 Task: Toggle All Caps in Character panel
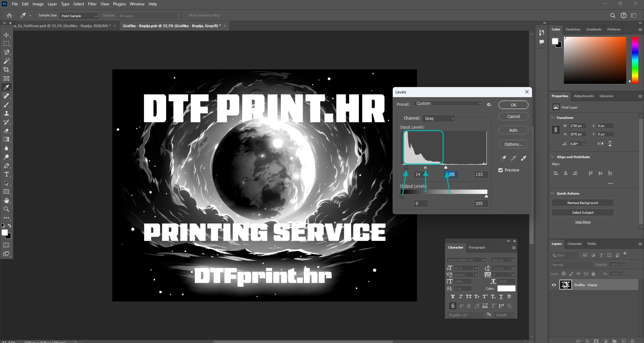(469, 297)
